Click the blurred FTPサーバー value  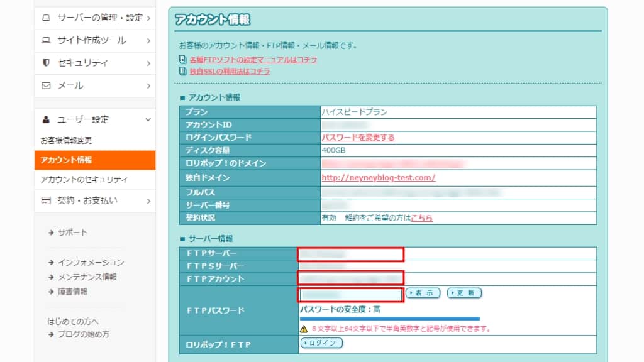322,255
